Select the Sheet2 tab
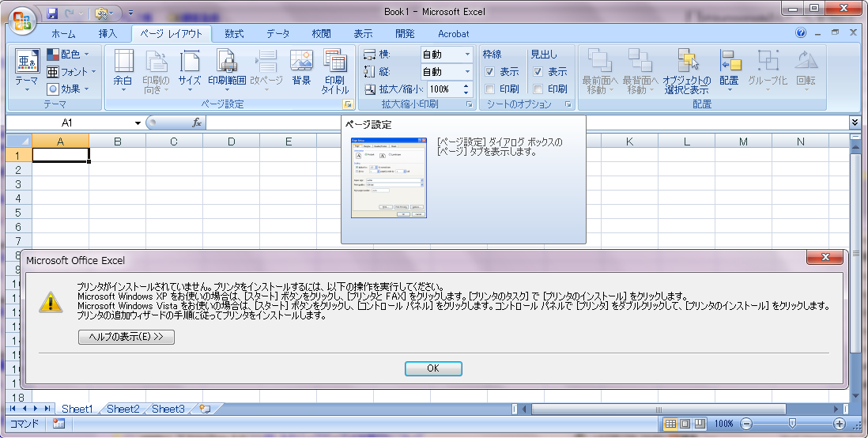 pyautogui.click(x=123, y=409)
